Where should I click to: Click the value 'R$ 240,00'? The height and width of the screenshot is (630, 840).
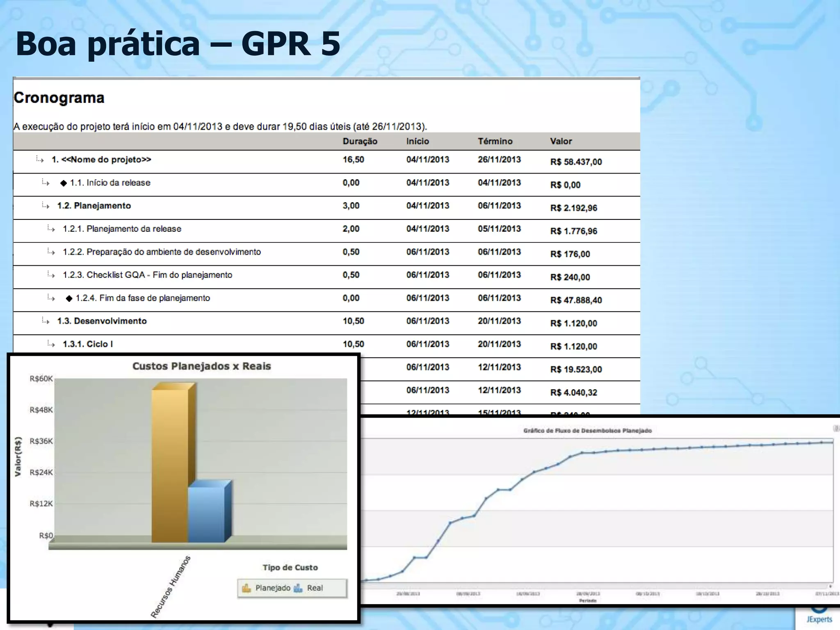[570, 277]
